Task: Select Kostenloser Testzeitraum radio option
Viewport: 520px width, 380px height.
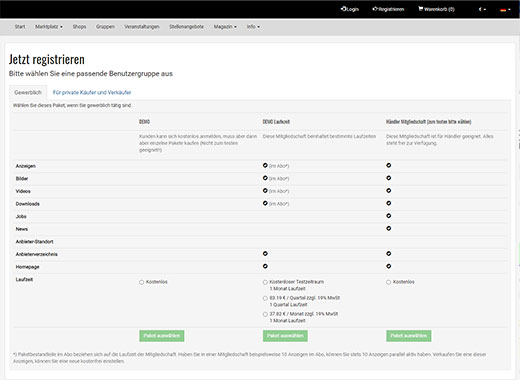Action: [265, 282]
